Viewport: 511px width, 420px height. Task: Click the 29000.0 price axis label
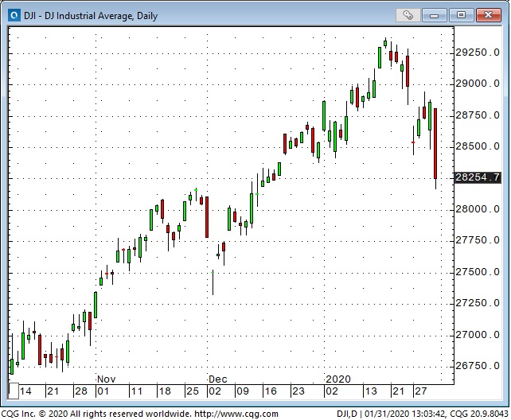(x=478, y=84)
